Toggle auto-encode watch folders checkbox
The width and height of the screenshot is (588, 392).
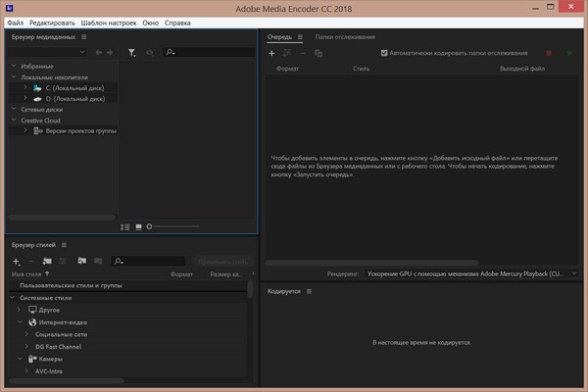[x=384, y=53]
